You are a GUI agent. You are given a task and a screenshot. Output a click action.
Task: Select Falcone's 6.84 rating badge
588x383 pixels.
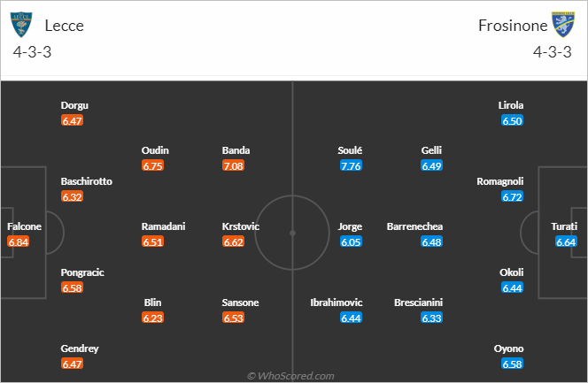(x=18, y=241)
